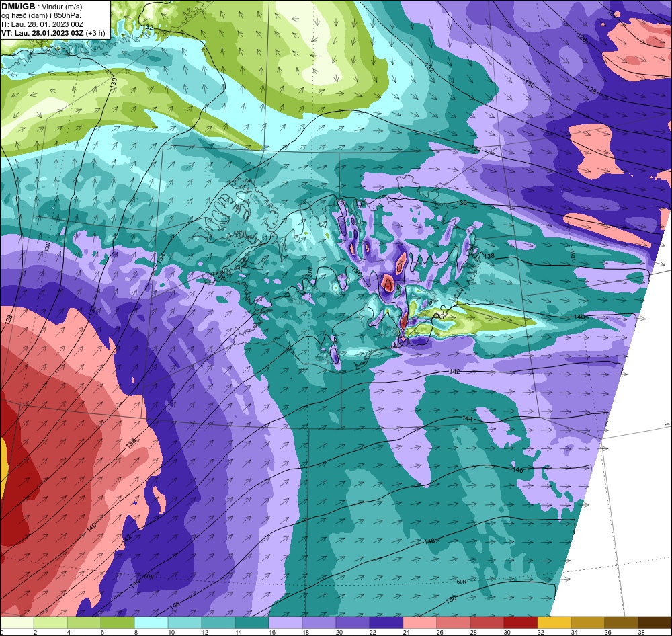Pick the legend swatch between 18 and 20

[319, 623]
